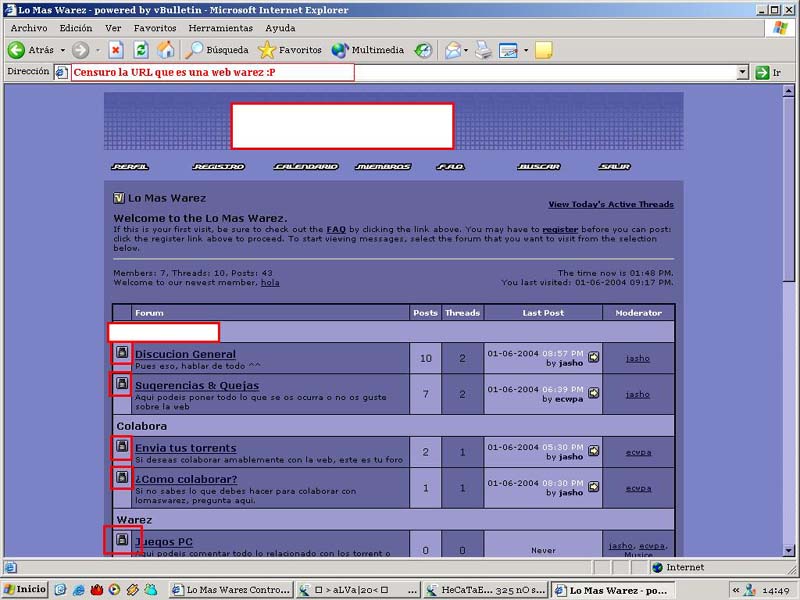The width and height of the screenshot is (800, 600).
Task: Click the vertical scrollbar thumb
Action: pos(789,190)
